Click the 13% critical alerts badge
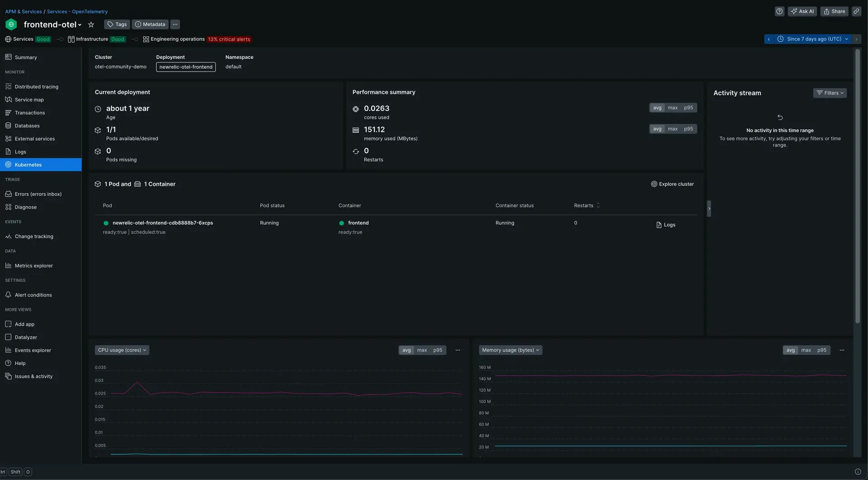The height and width of the screenshot is (480, 868). point(229,39)
